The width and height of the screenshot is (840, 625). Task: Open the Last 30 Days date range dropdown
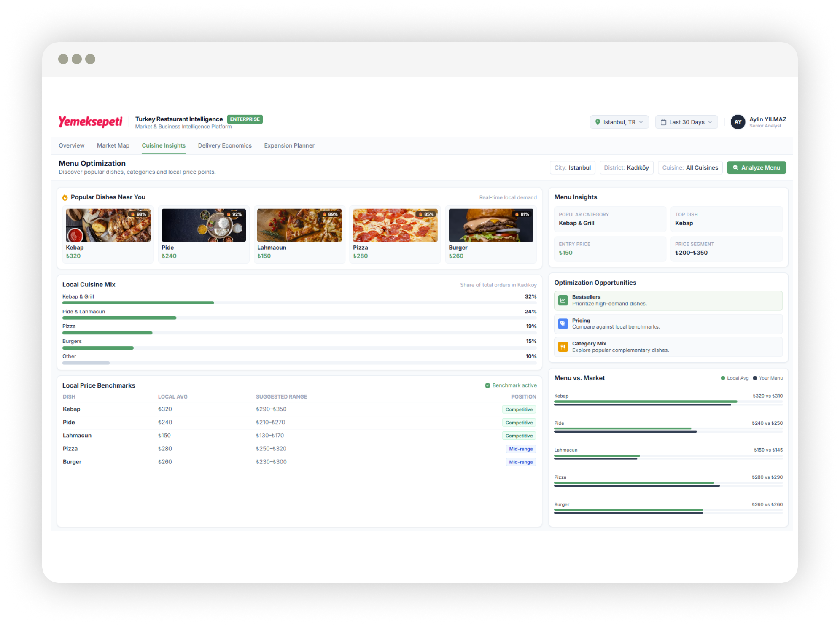pyautogui.click(x=686, y=122)
